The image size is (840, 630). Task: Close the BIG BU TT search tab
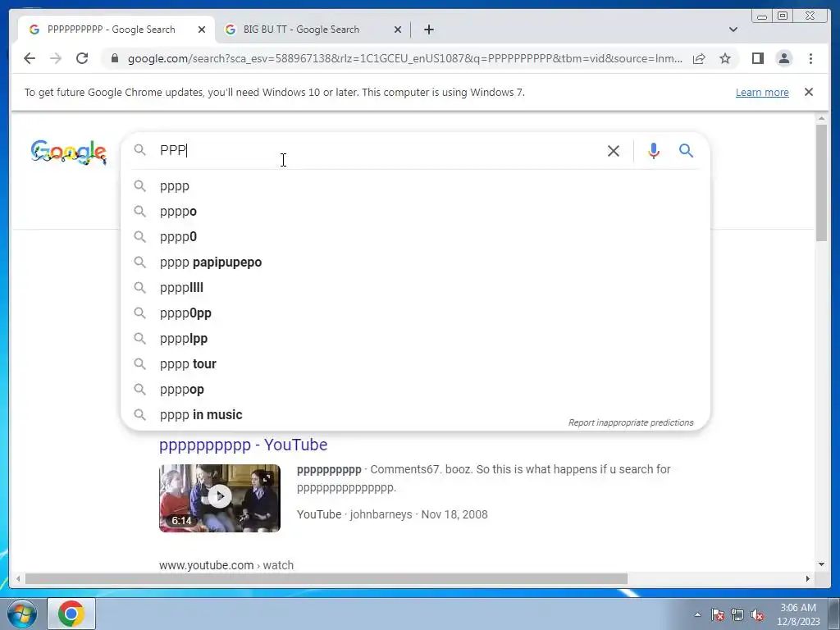[x=398, y=30]
